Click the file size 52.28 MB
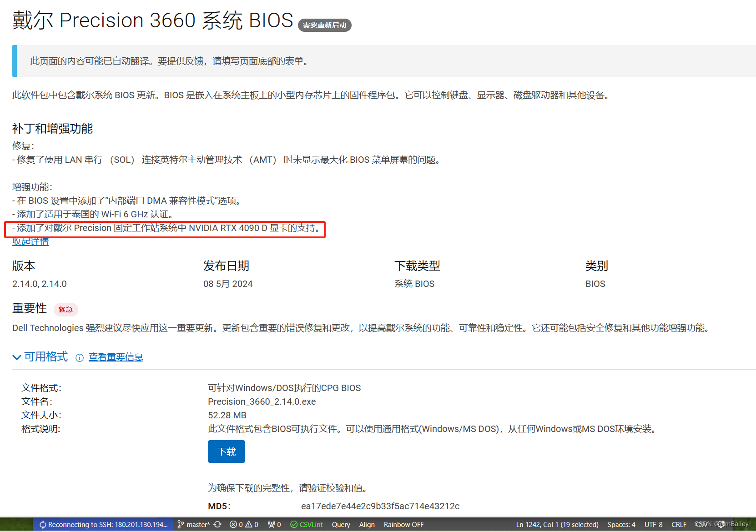Screen dimensions: 756x532 pos(227,415)
